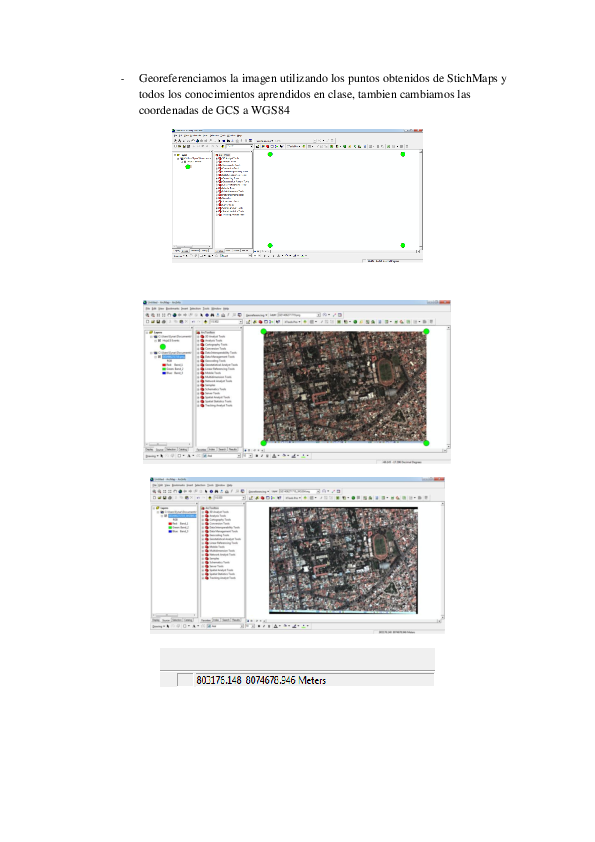This screenshot has width=595, height=842.
Task: Toggle raster layer checkbox in last screenshot
Action: click(165, 516)
